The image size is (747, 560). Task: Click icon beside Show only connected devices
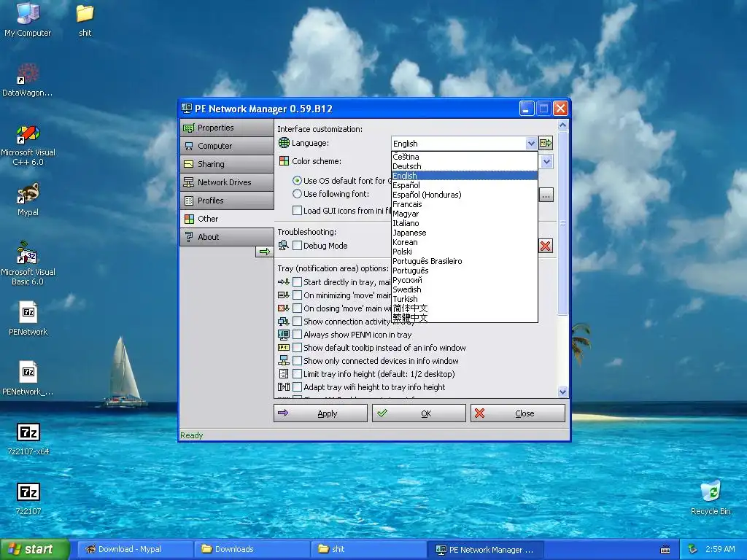click(284, 360)
